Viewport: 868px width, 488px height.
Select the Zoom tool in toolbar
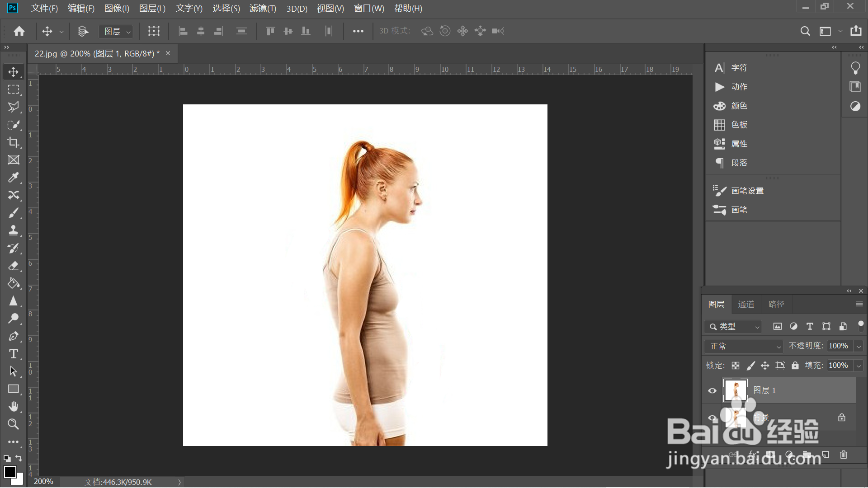13,424
